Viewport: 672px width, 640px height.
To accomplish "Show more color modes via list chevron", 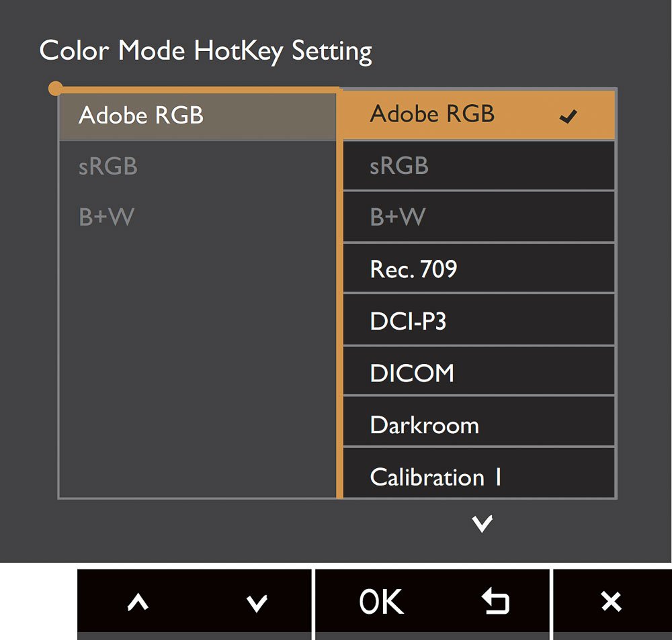I will click(x=482, y=523).
